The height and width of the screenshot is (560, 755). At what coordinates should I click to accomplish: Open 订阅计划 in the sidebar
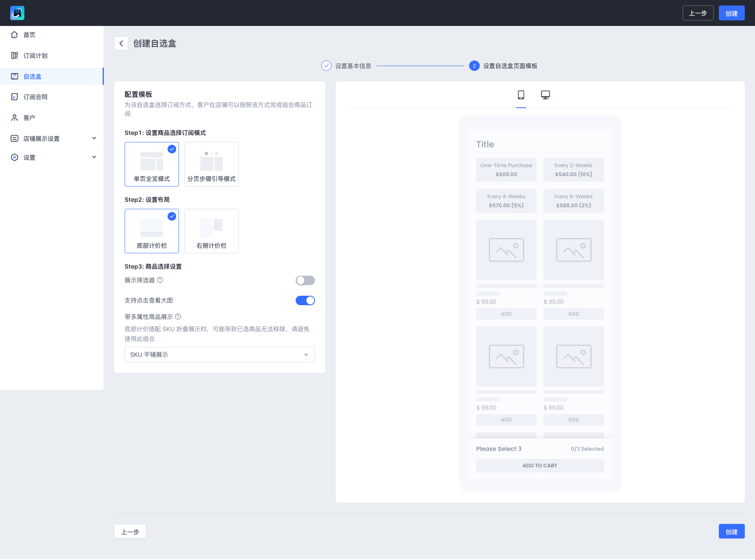[35, 55]
